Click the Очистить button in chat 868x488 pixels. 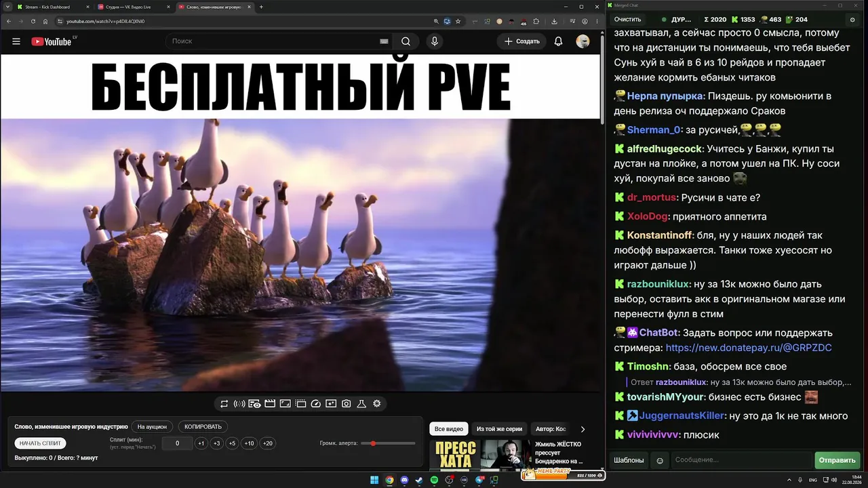pos(627,20)
